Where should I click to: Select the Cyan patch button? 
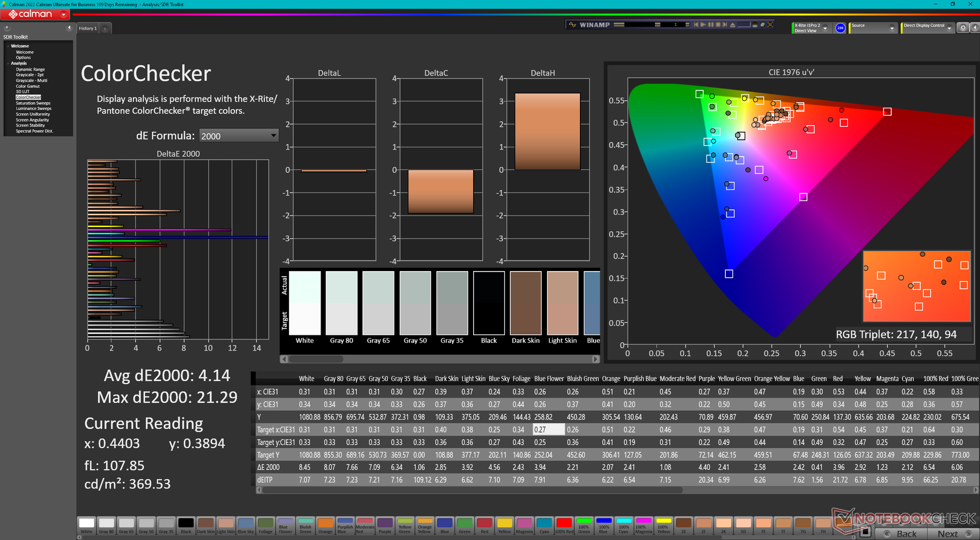[x=544, y=526]
